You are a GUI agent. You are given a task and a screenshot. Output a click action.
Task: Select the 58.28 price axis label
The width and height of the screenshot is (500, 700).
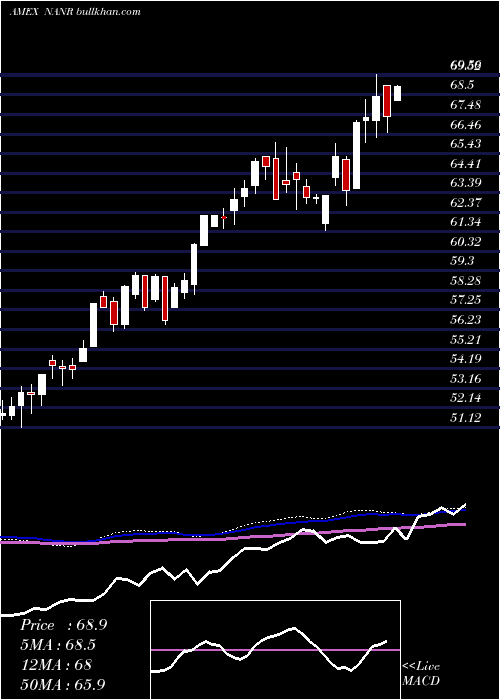pos(466,280)
